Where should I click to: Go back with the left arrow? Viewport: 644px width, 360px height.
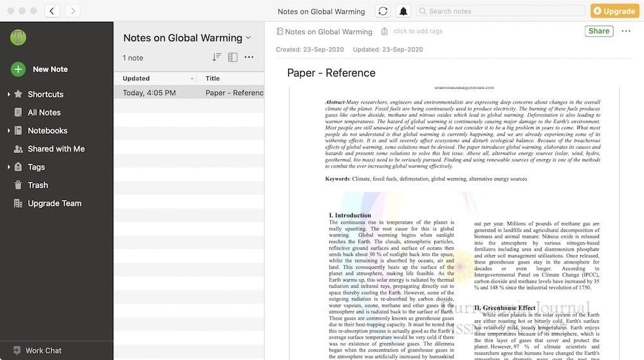52,11
